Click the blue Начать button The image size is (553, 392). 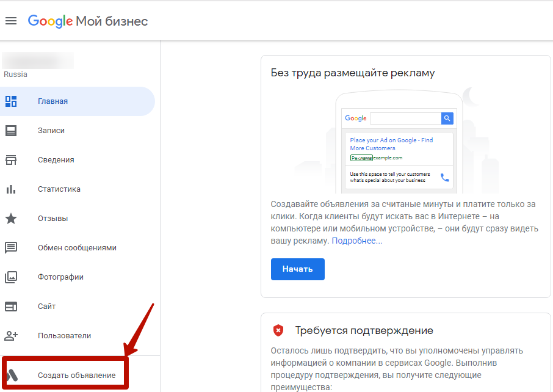click(x=298, y=269)
